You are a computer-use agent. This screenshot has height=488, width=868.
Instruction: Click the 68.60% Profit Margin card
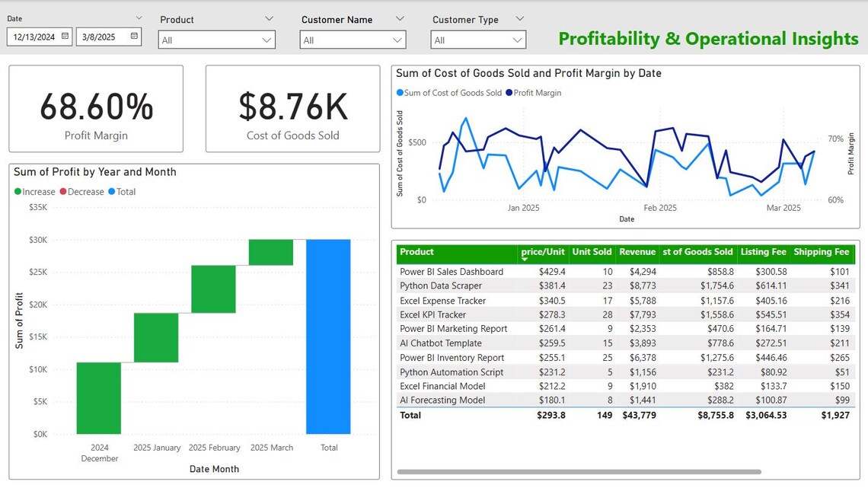click(x=96, y=108)
